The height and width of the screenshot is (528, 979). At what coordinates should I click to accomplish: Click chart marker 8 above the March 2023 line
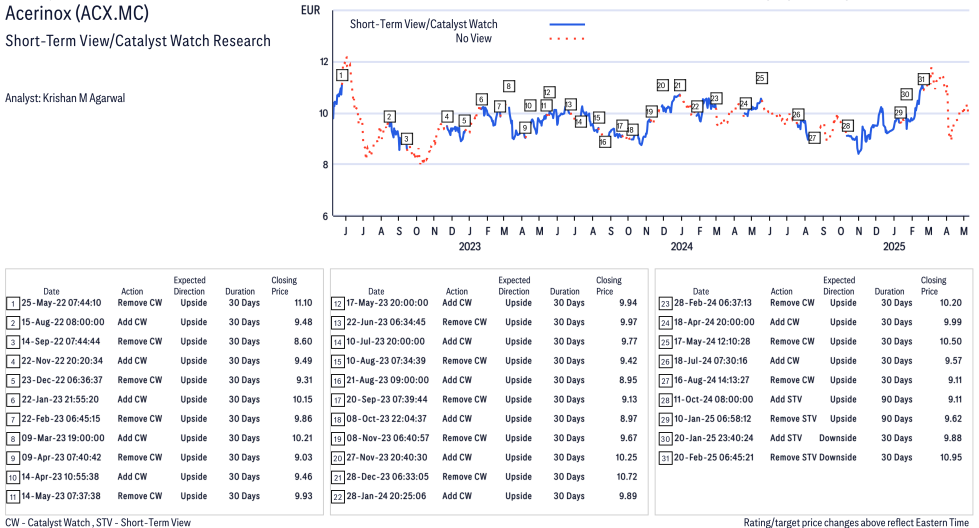[x=509, y=86]
